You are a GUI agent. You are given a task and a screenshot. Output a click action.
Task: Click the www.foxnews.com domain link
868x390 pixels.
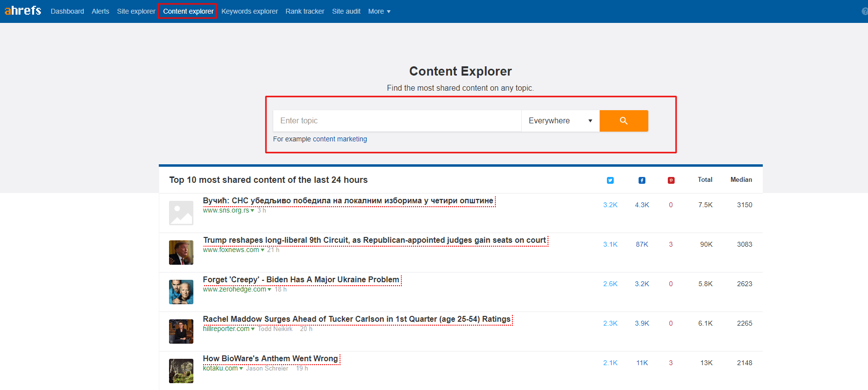pyautogui.click(x=231, y=250)
